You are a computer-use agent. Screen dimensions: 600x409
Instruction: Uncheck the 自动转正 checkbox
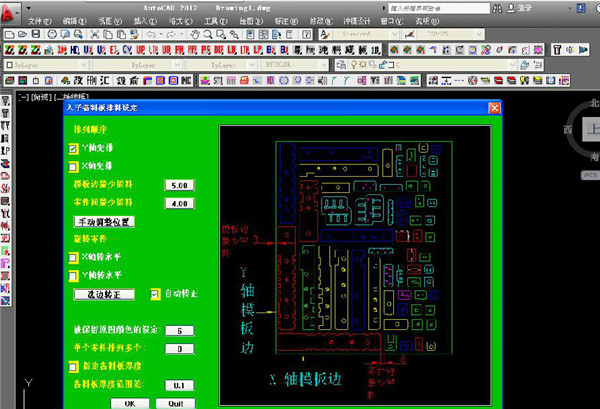155,294
